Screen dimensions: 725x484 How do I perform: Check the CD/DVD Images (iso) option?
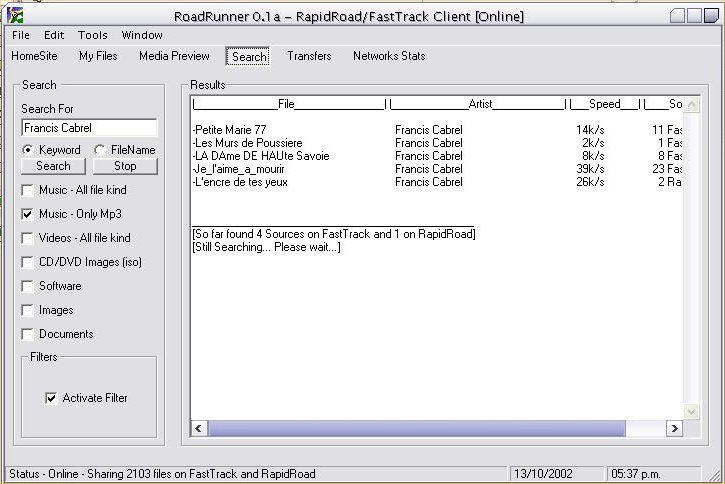(x=28, y=262)
